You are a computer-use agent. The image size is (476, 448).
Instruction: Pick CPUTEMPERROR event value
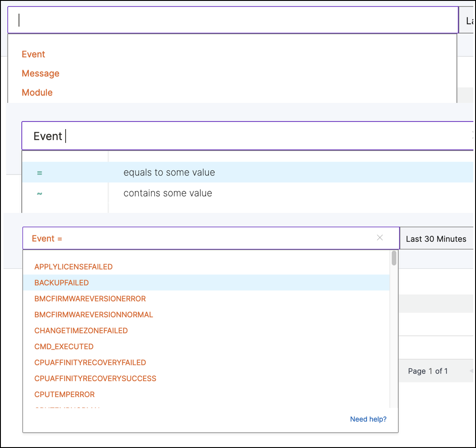coord(64,394)
